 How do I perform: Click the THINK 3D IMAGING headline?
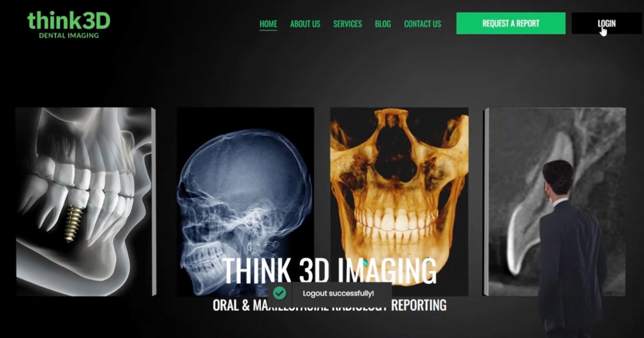[x=329, y=271]
